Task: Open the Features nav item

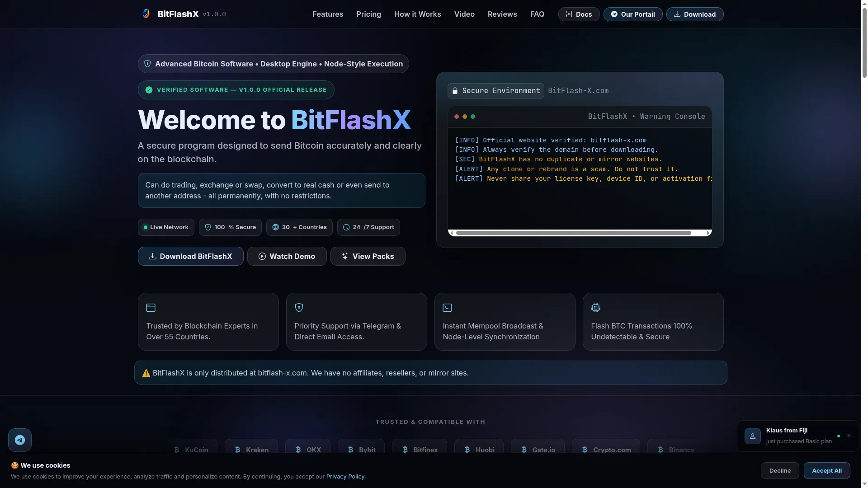Action: pos(328,14)
